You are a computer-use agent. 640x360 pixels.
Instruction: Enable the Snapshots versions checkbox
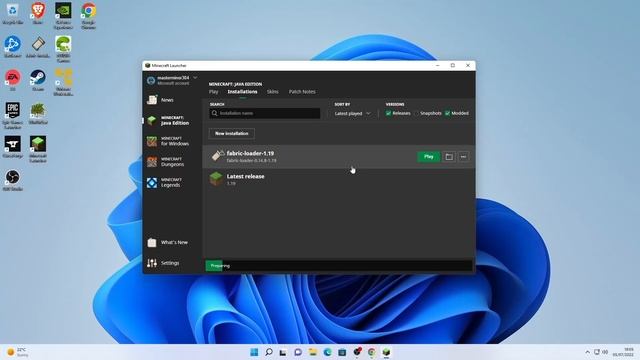point(417,113)
